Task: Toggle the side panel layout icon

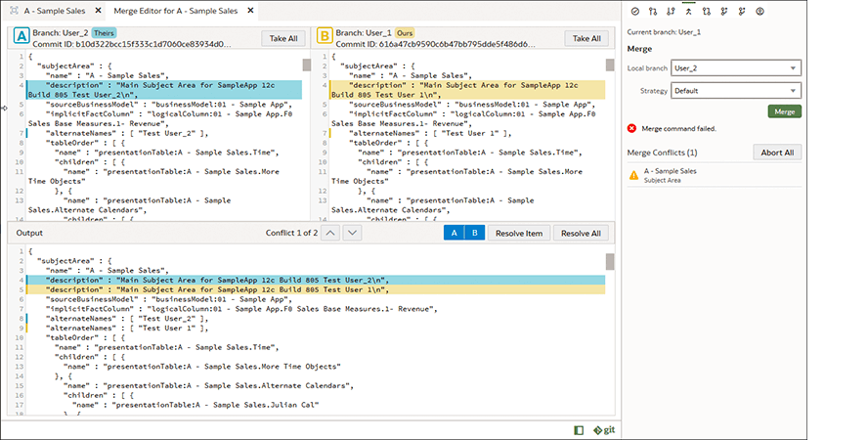Action: [x=579, y=429]
